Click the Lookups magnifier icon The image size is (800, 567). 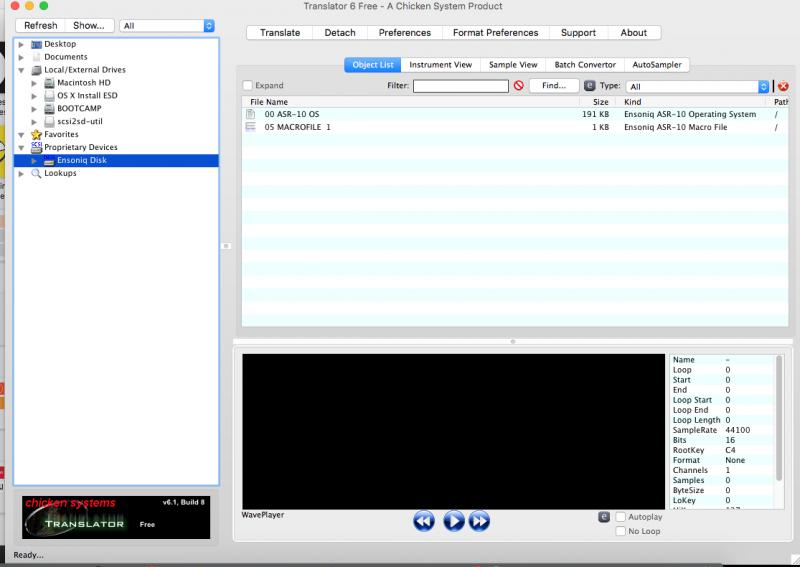[36, 174]
